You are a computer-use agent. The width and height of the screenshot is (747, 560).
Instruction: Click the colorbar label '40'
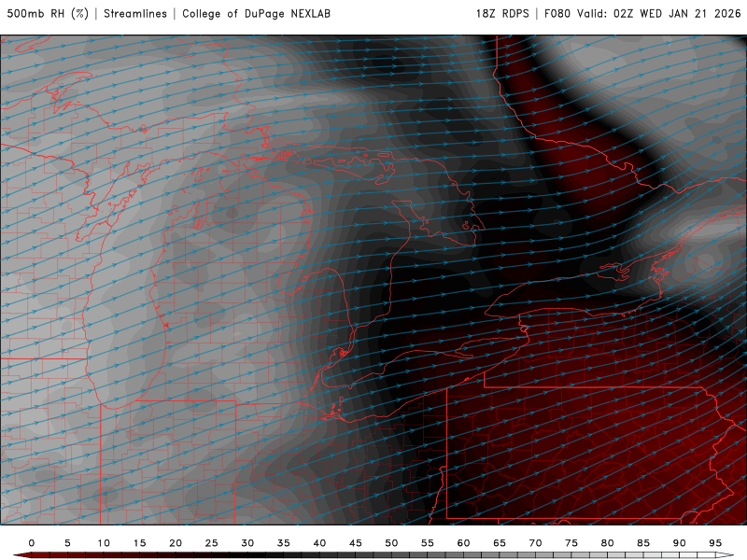(319, 543)
